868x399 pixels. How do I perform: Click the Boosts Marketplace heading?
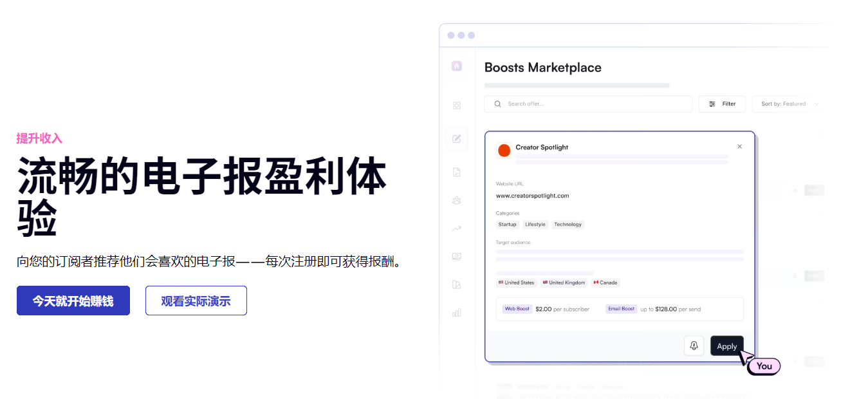click(542, 68)
